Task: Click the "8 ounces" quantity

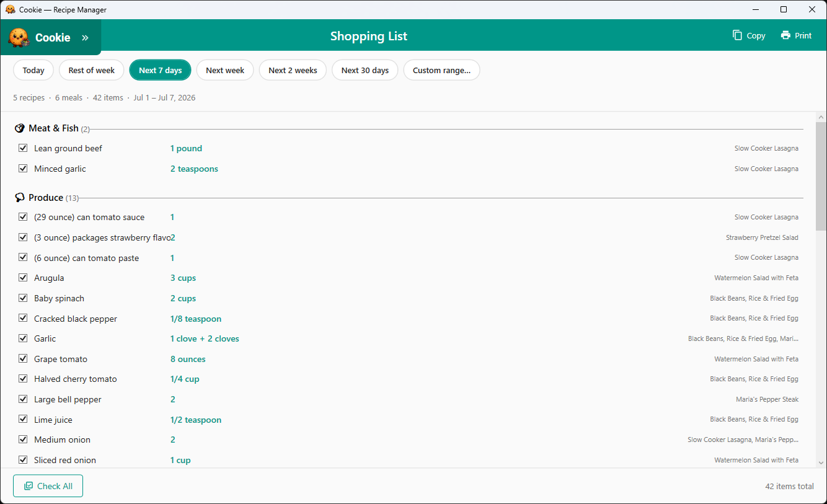Action: [188, 360]
